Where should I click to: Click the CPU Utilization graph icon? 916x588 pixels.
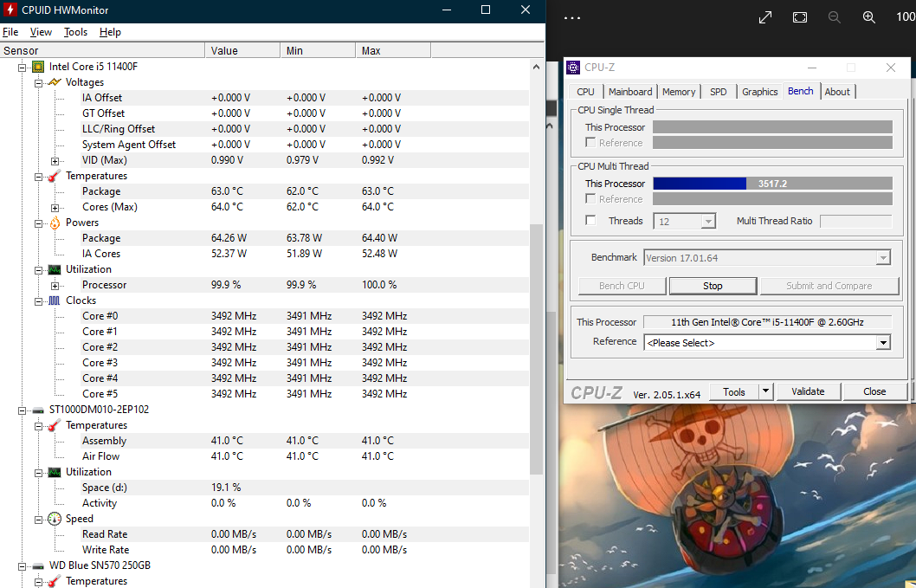pyautogui.click(x=55, y=269)
